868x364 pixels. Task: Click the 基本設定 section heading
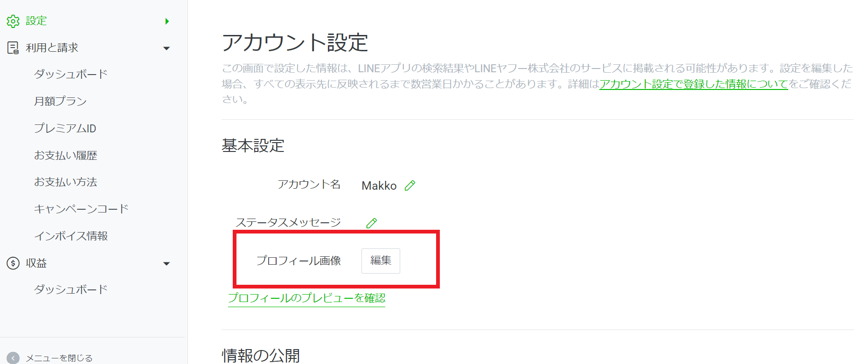click(253, 146)
